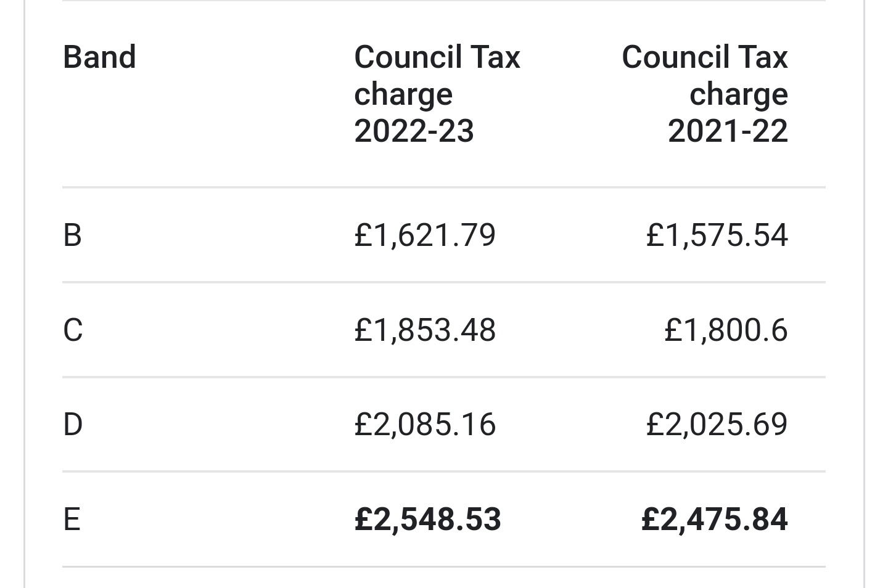Select the £2,085.16 cell
Image resolution: width=888 pixels, height=588 pixels.
coord(425,425)
